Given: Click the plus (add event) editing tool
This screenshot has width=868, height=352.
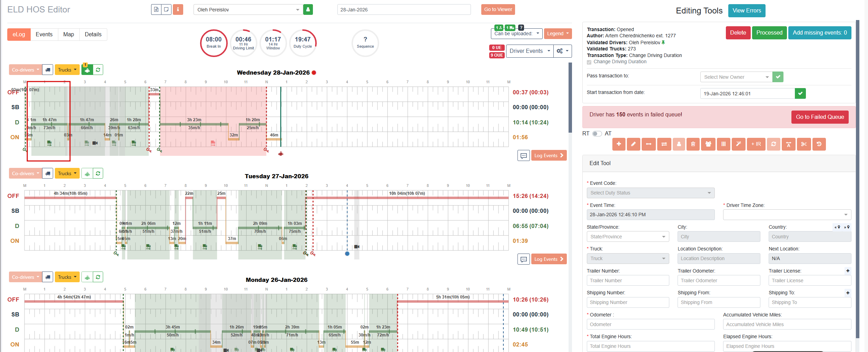Looking at the screenshot, I should (x=619, y=144).
